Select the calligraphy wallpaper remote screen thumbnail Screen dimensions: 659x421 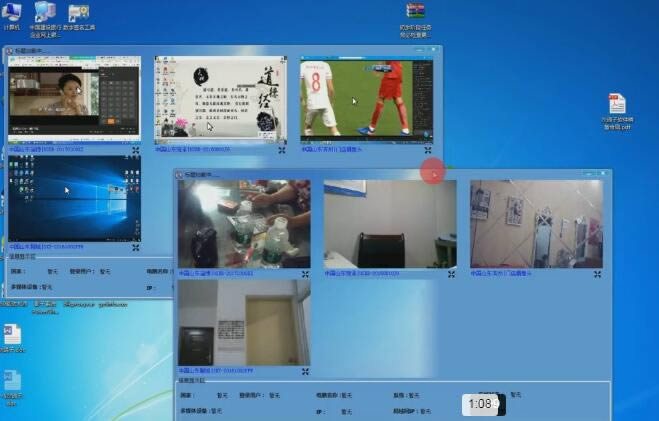tap(220, 99)
